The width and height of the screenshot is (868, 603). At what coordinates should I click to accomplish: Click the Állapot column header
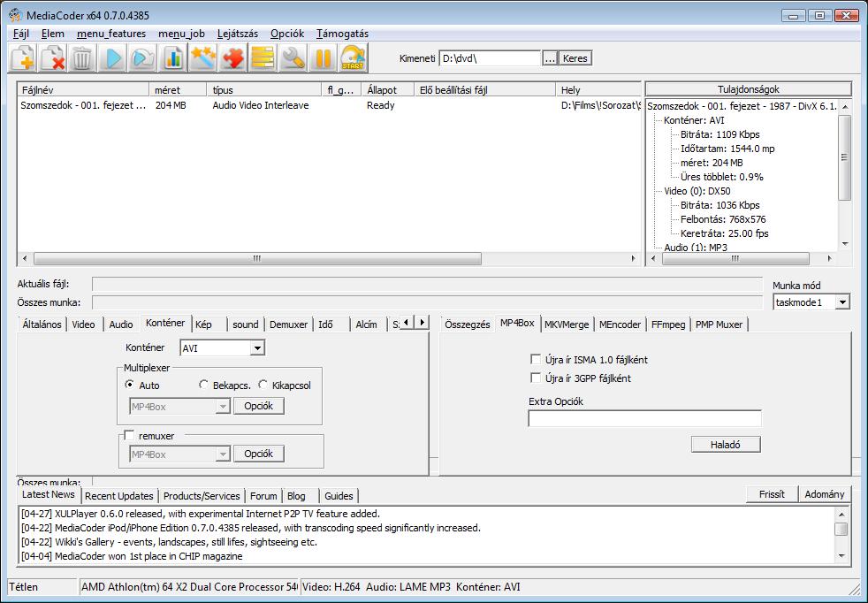point(388,89)
